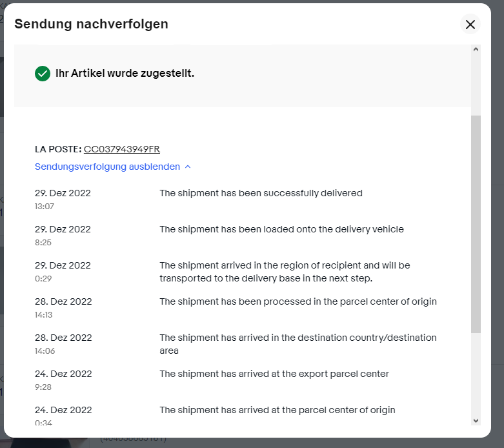Click the vertical scrollbar thumb
Image resolution: width=504 pixels, height=448 pixels.
(x=476, y=224)
